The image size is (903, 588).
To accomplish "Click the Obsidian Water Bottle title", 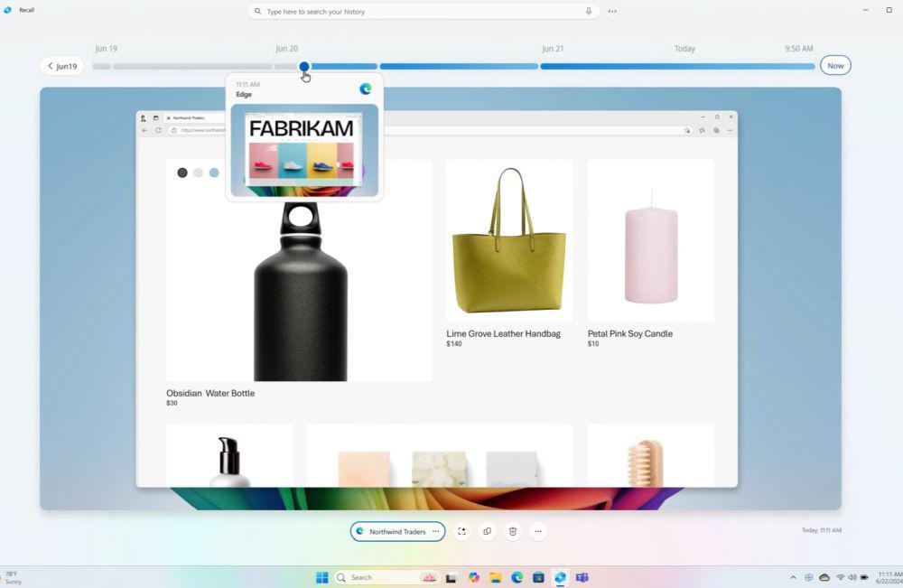I will 210,393.
